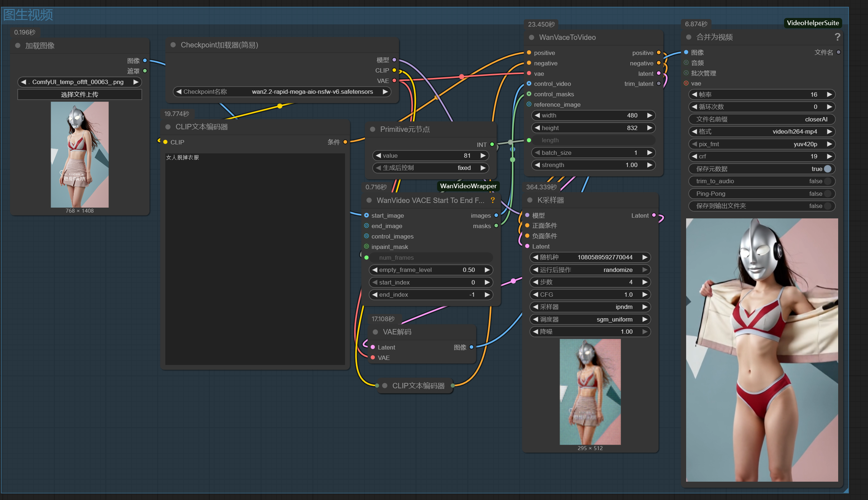
Task: Click the 合并为视频 video preview
Action: click(762, 350)
